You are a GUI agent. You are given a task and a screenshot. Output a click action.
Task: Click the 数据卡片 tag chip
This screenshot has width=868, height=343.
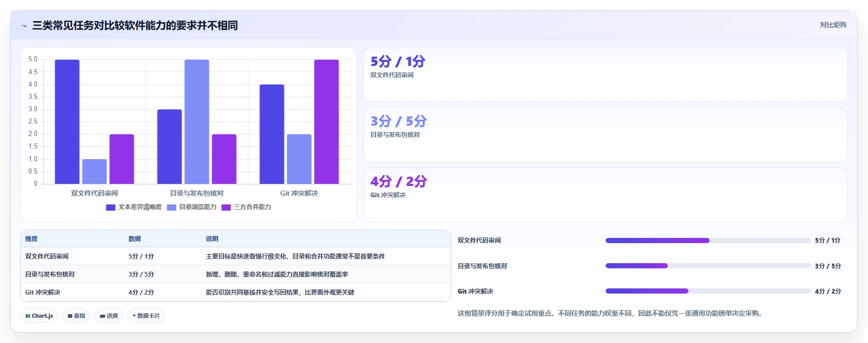146,316
